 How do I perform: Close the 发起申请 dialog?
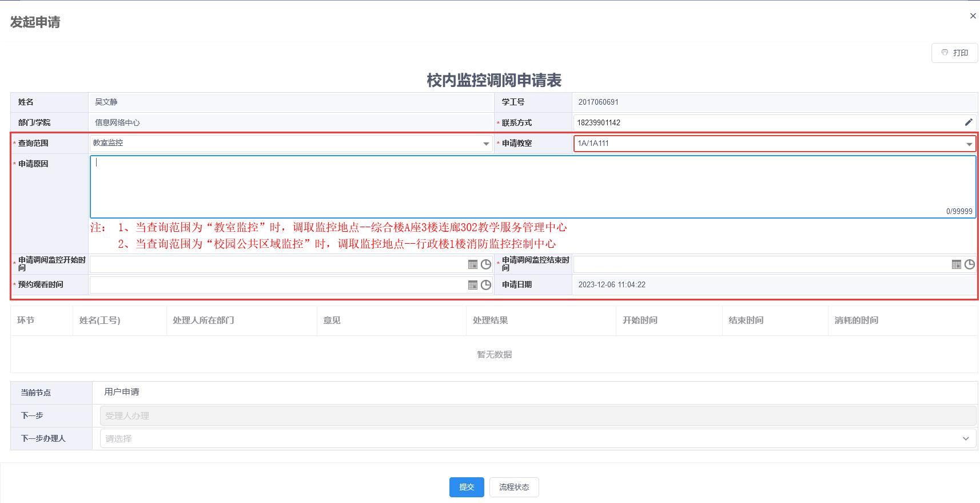click(x=973, y=16)
